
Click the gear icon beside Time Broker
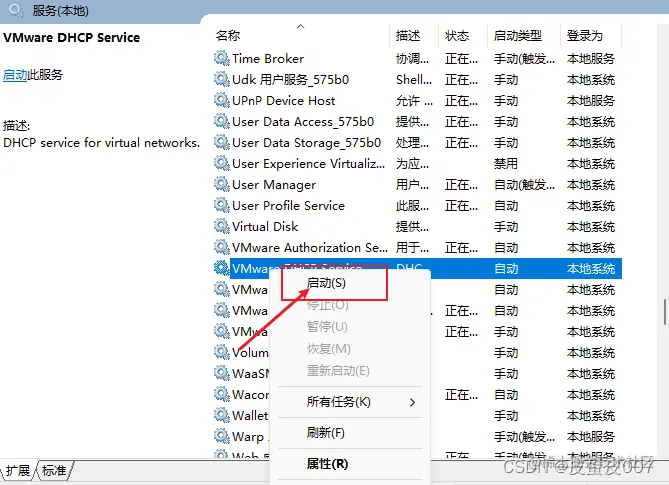click(x=221, y=58)
